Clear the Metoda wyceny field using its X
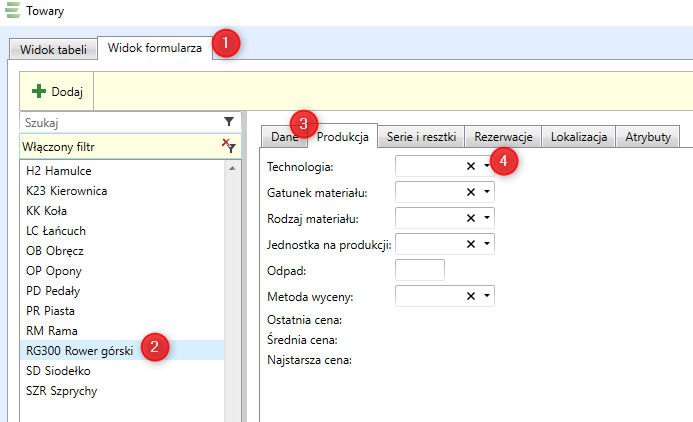This screenshot has height=422, width=693. (470, 296)
